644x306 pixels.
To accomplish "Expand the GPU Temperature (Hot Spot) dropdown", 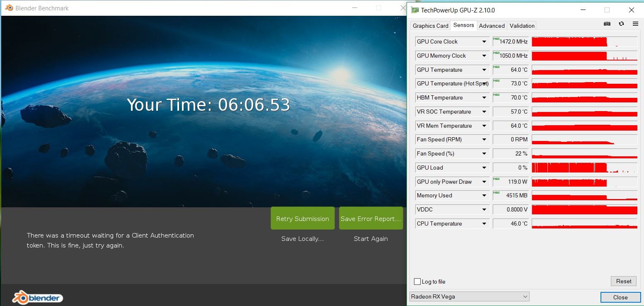I will pyautogui.click(x=484, y=83).
